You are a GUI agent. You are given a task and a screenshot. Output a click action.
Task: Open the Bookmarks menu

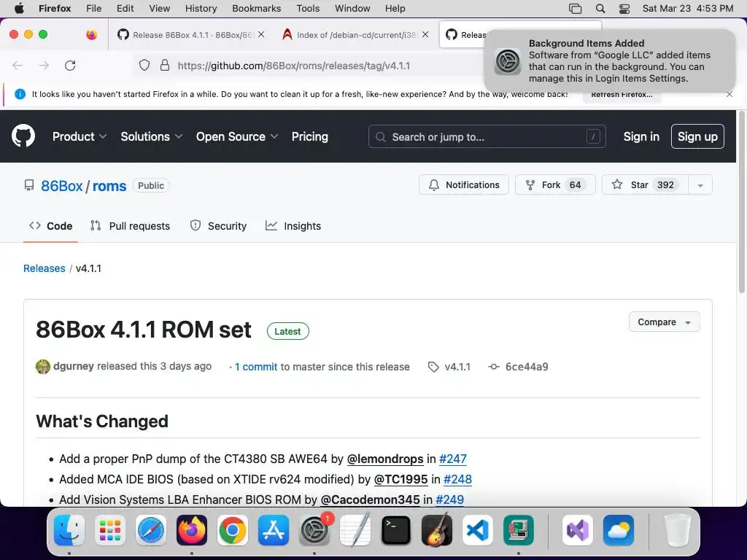coord(256,8)
